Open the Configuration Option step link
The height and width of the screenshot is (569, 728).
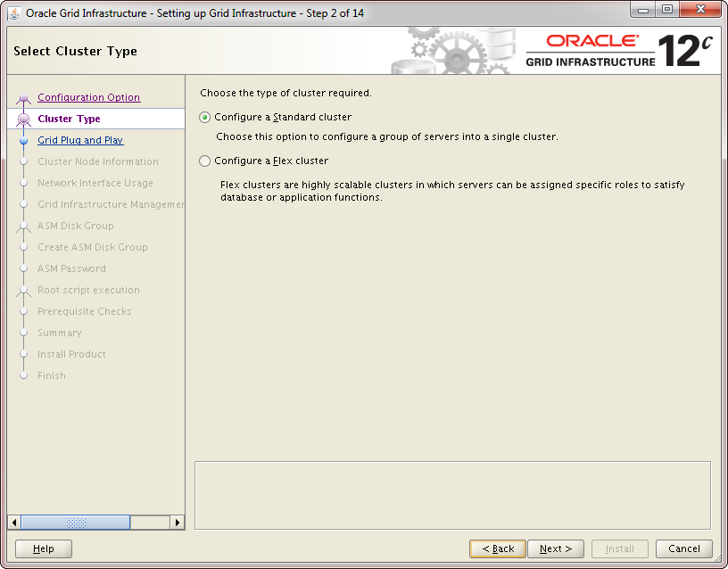point(88,97)
